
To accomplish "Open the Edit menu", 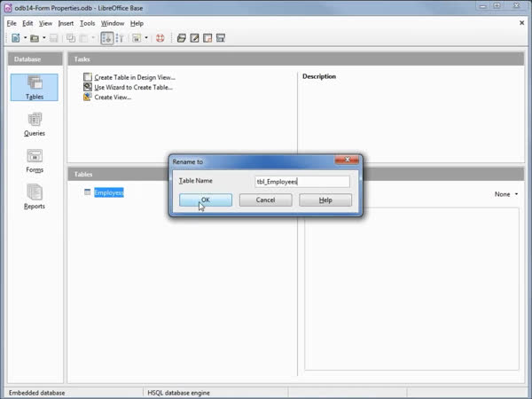I will pos(27,23).
